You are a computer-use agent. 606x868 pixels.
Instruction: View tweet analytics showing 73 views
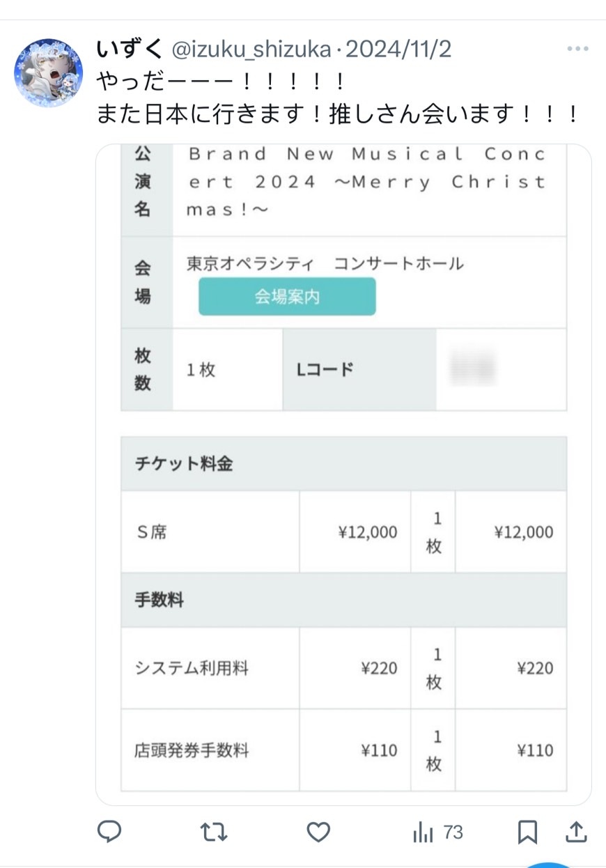[438, 832]
